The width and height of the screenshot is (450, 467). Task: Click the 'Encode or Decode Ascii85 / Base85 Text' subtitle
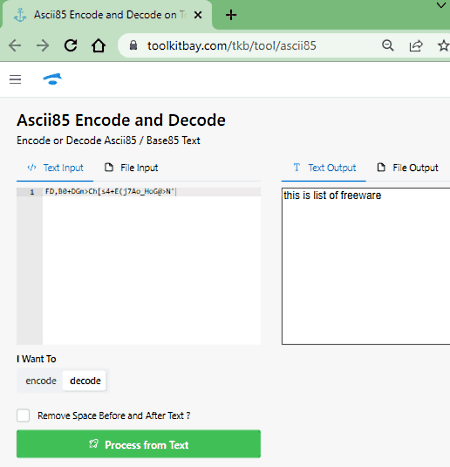pyautogui.click(x=108, y=140)
